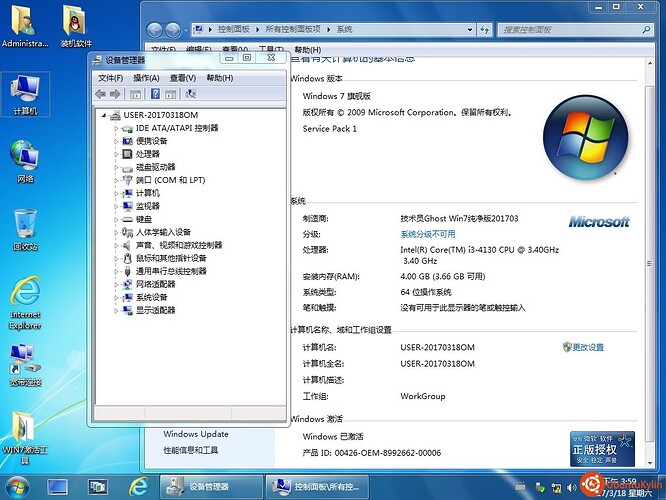The height and width of the screenshot is (500, 666).
Task: Click the 系统分级不可用 rating link
Action: tap(428, 234)
